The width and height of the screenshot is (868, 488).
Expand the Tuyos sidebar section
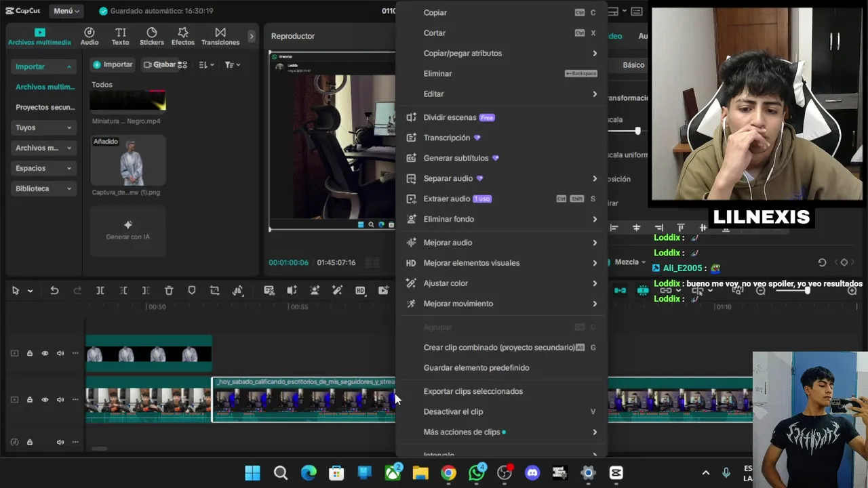[x=43, y=127]
